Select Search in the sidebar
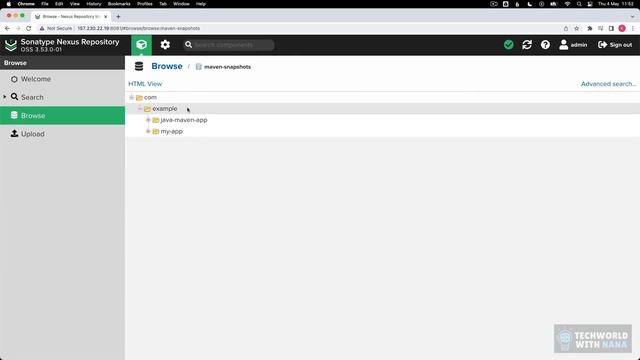Viewport: 640px width, 360px height. click(62, 97)
